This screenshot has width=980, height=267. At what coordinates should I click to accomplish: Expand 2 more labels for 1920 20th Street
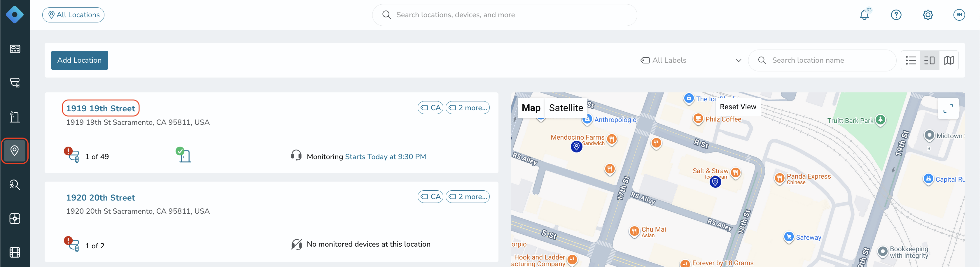tap(468, 197)
